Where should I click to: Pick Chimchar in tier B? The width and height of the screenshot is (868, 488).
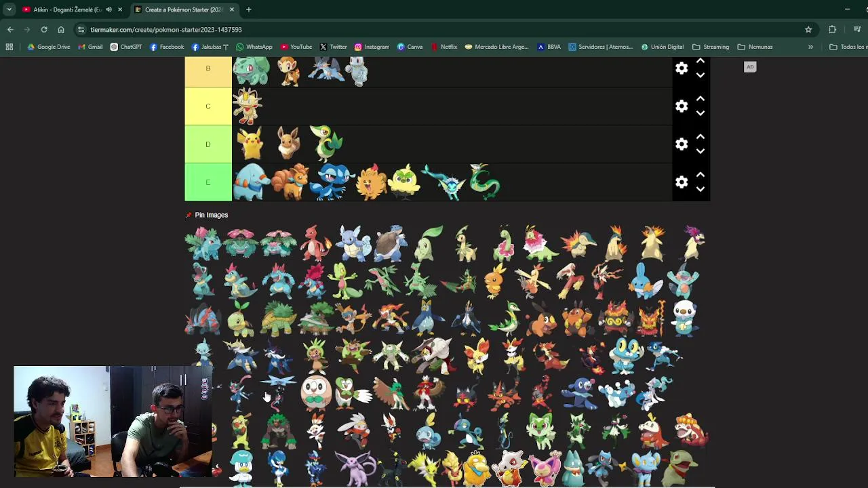[x=289, y=70]
